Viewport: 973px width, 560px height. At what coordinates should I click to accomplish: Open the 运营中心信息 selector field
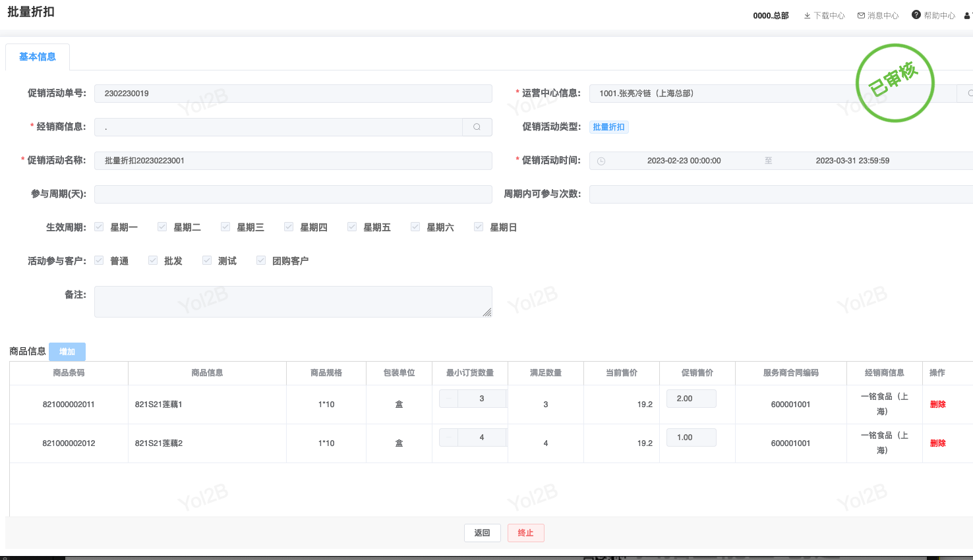point(771,94)
